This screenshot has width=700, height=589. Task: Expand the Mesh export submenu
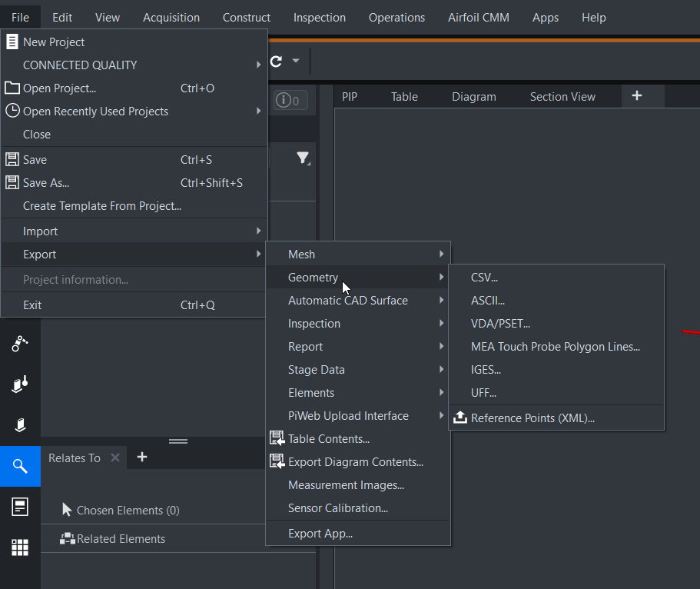pyautogui.click(x=357, y=255)
